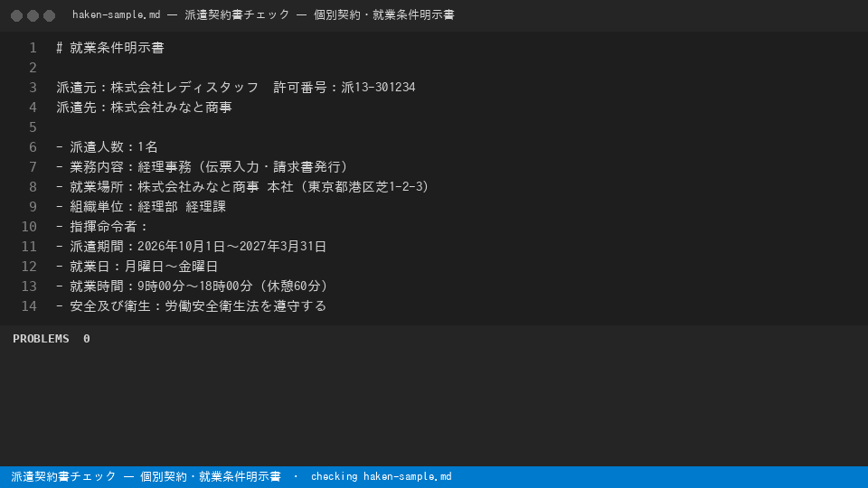Click line number 5 in the gutter
The height and width of the screenshot is (488, 868).
[x=33, y=127]
